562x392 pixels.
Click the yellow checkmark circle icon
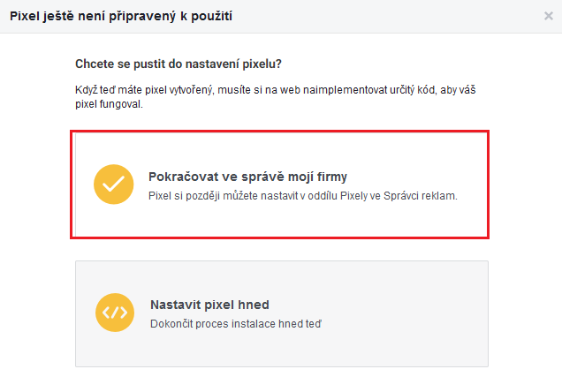coord(113,185)
